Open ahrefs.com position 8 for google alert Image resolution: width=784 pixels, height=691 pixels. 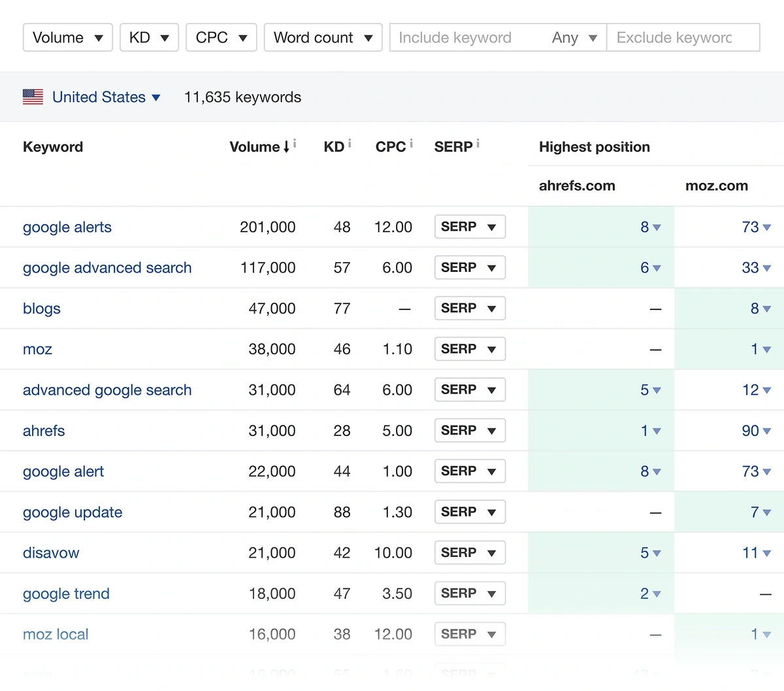pos(651,471)
